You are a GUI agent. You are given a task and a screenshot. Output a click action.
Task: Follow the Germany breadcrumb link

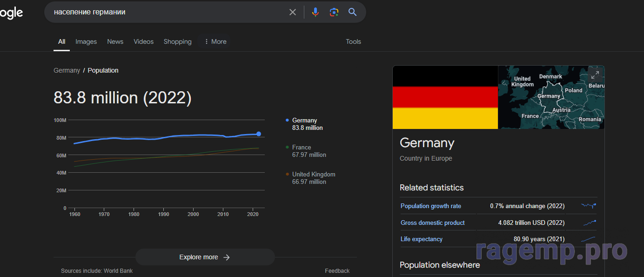pos(67,70)
